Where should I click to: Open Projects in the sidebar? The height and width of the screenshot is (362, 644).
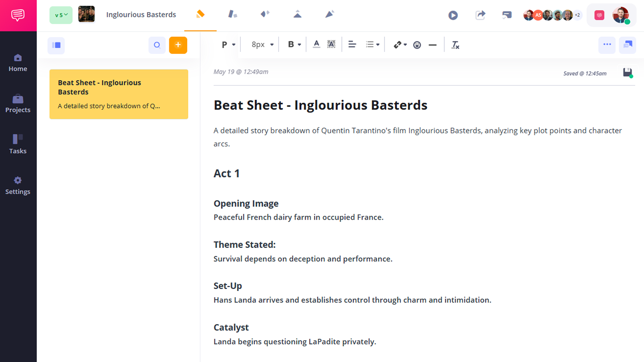[18, 104]
